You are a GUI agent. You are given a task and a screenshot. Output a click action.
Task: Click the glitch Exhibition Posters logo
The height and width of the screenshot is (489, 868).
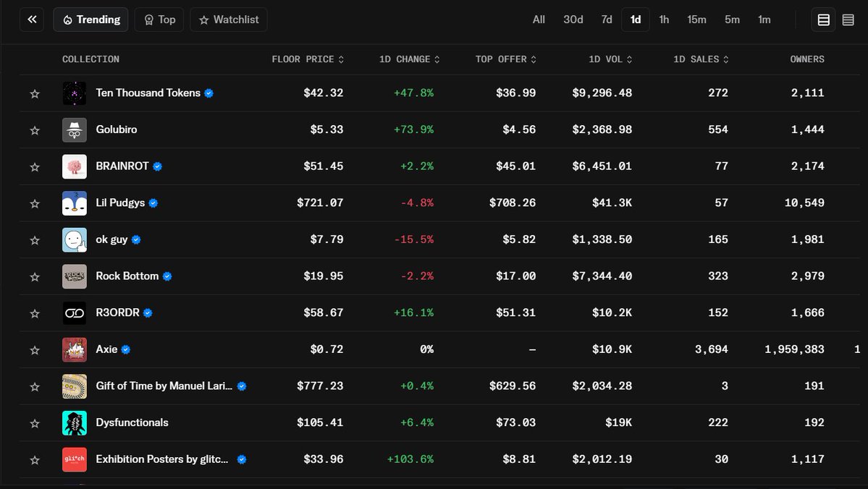coord(74,459)
